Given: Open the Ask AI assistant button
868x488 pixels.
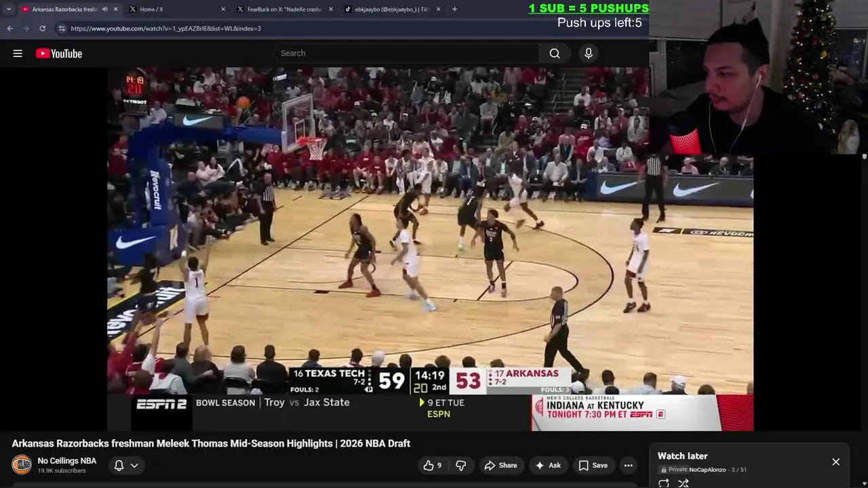Looking at the screenshot, I should [x=548, y=466].
